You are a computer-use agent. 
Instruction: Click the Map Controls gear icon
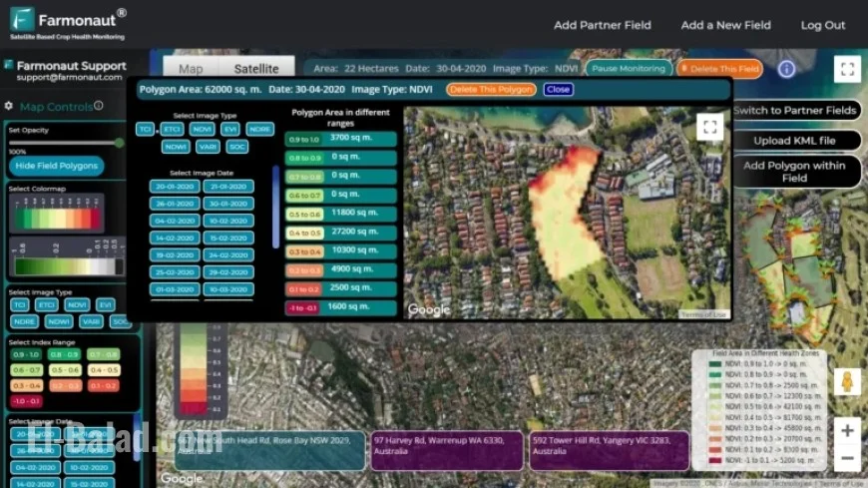10,107
